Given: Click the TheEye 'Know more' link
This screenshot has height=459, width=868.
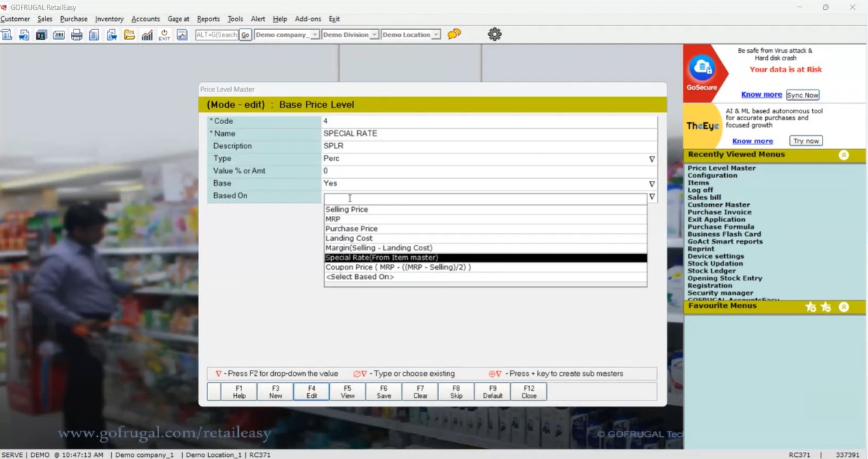Looking at the screenshot, I should [x=752, y=141].
